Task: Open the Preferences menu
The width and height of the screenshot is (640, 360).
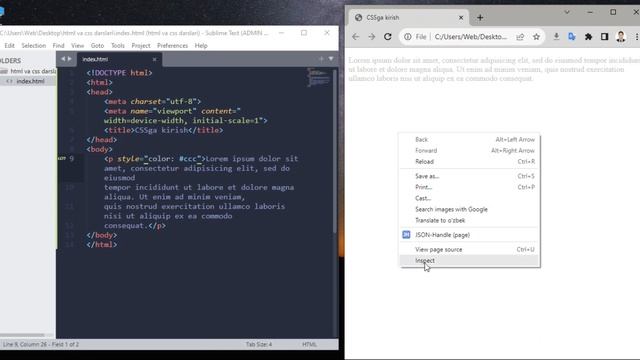Action: (172, 46)
